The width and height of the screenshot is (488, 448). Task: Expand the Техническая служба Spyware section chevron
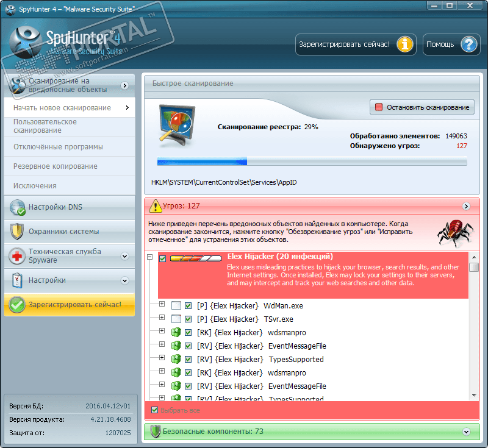tap(125, 256)
